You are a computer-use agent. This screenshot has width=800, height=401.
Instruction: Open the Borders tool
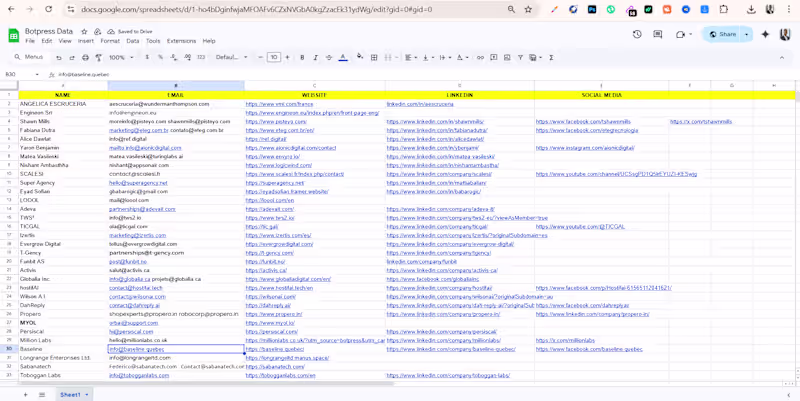coord(374,58)
